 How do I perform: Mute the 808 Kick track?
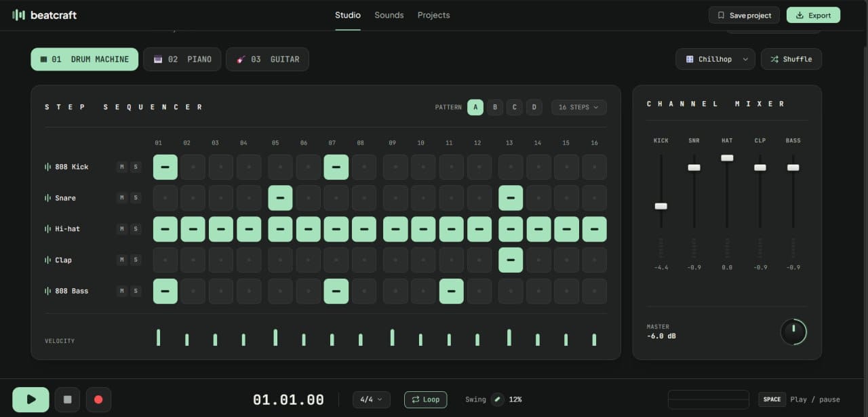click(122, 167)
